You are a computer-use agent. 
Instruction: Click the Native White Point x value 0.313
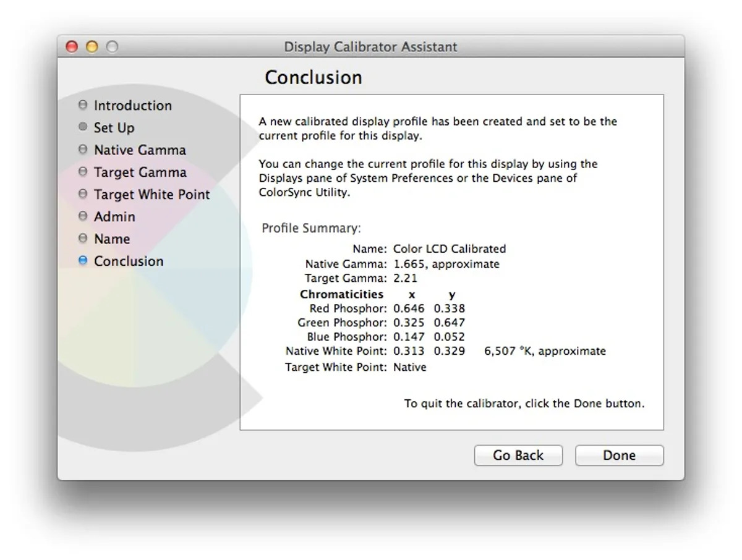point(409,351)
